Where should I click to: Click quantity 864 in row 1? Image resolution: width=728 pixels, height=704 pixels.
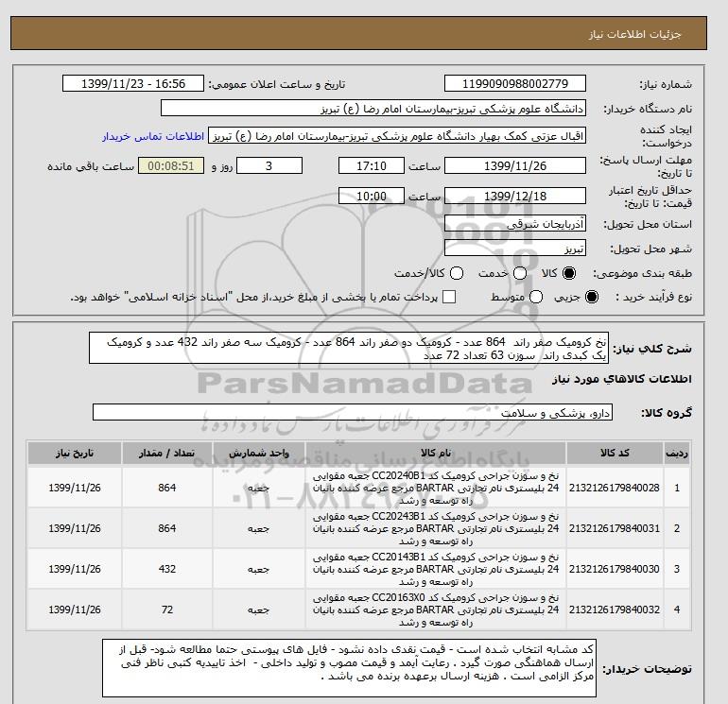click(167, 488)
